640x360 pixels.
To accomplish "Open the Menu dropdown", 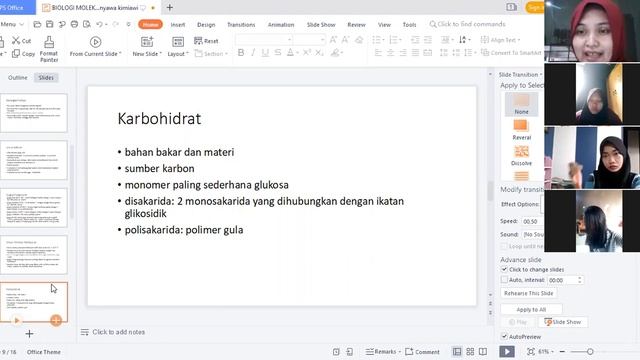I will pos(12,24).
